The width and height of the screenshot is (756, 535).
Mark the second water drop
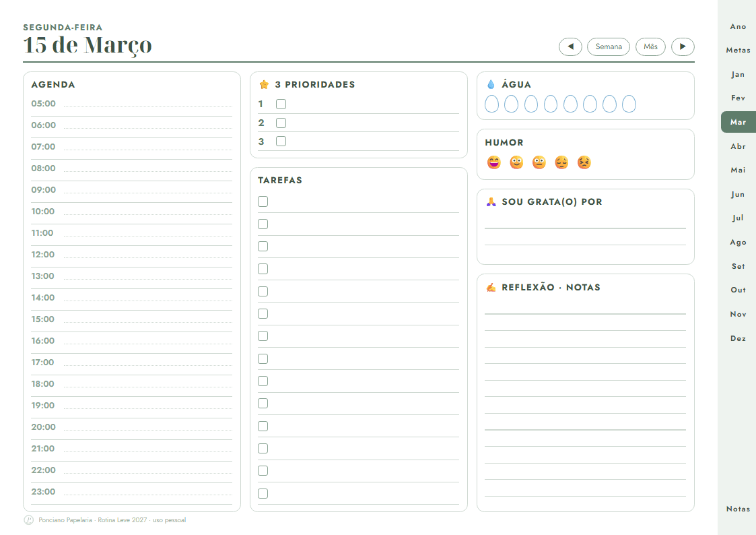pos(511,104)
